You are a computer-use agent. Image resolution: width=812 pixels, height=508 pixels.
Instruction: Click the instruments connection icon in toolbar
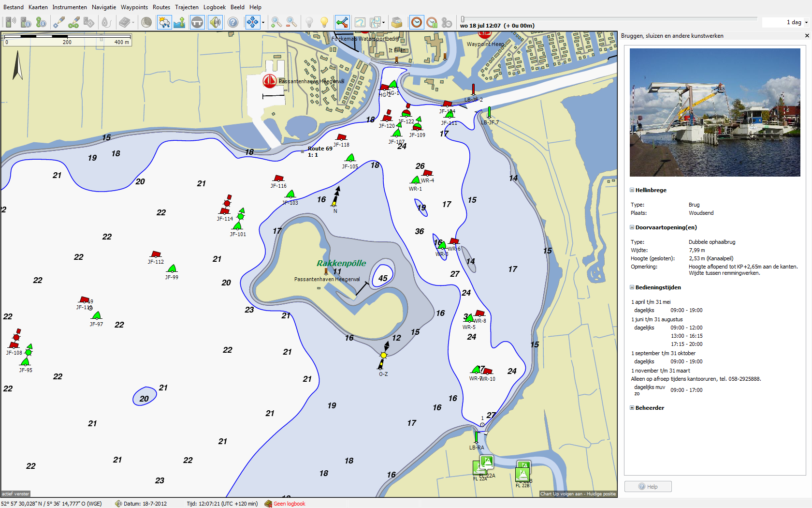point(11,22)
